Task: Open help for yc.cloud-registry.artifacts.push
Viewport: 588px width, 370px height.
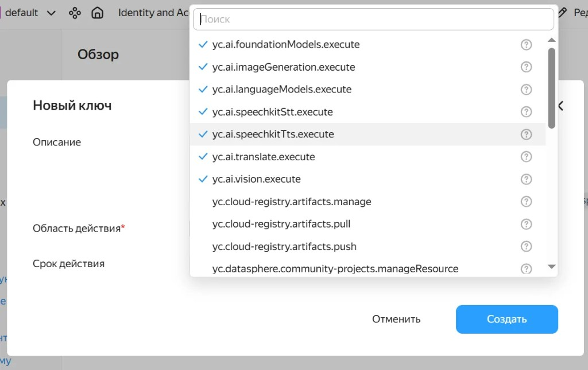Action: click(x=526, y=246)
